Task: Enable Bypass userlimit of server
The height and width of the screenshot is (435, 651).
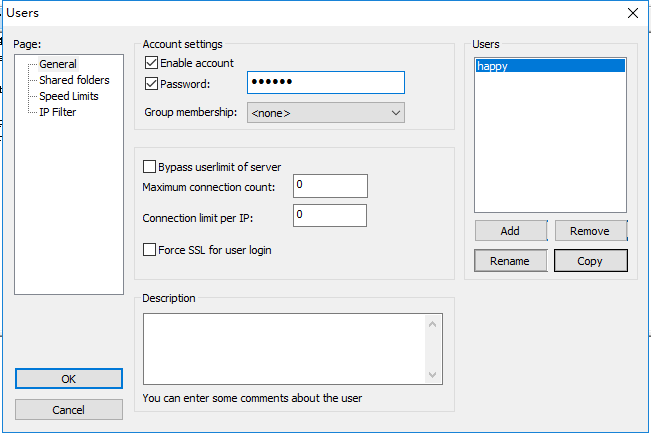Action: coord(151,167)
